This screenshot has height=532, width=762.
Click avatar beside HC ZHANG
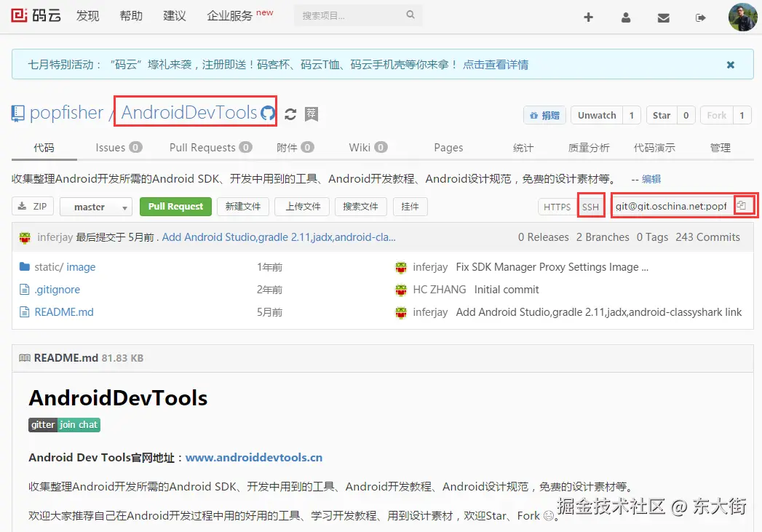pos(401,290)
